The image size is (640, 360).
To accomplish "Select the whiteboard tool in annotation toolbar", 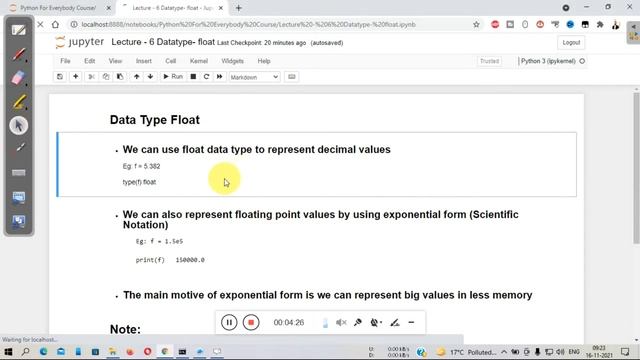I will click(x=18, y=30).
